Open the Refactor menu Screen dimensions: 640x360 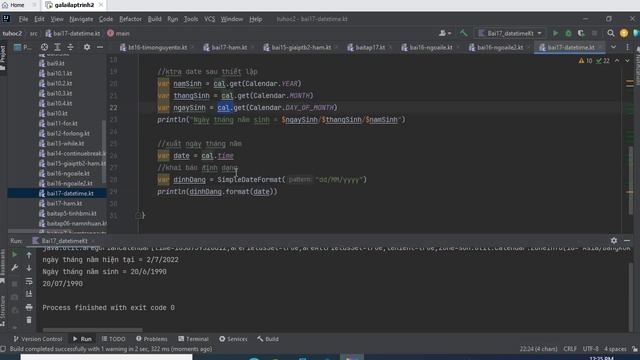(130, 19)
